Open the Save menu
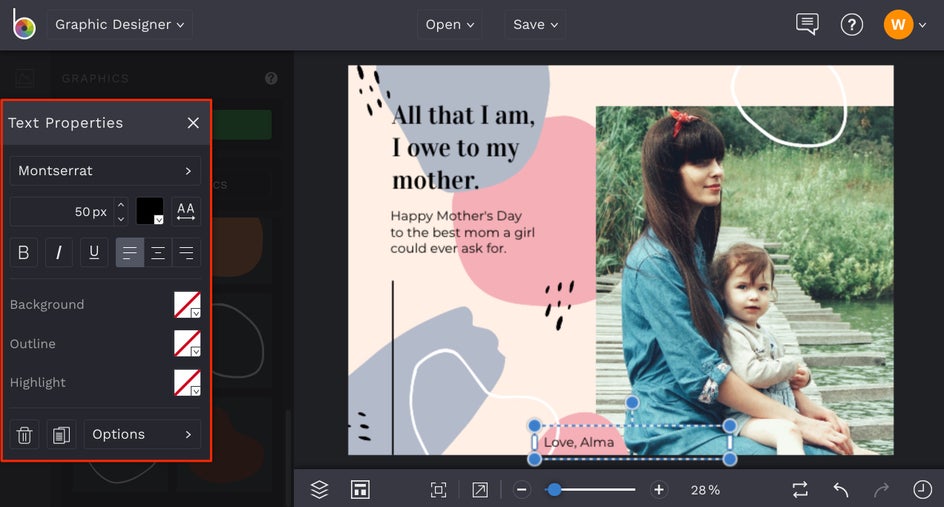Image resolution: width=944 pixels, height=507 pixels. coord(535,25)
